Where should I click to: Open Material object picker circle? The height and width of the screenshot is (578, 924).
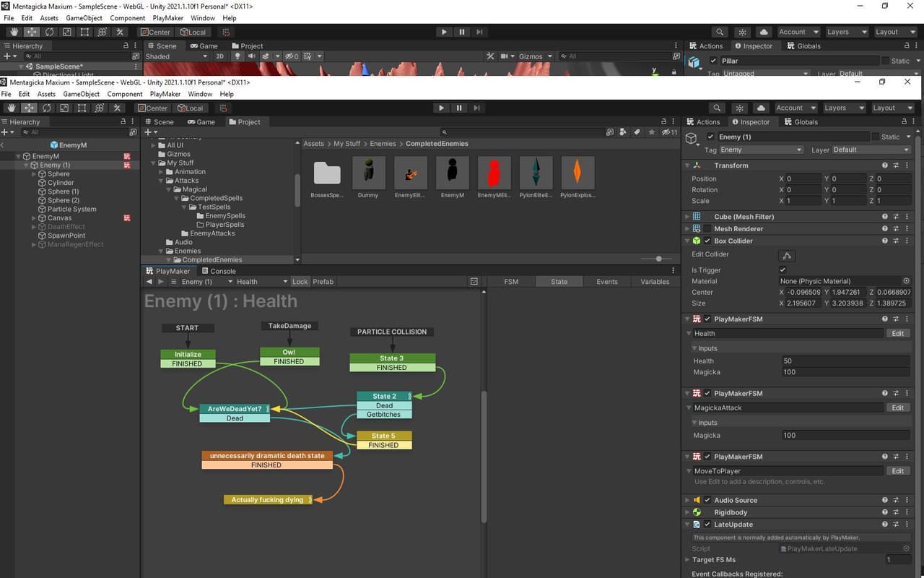(x=906, y=281)
